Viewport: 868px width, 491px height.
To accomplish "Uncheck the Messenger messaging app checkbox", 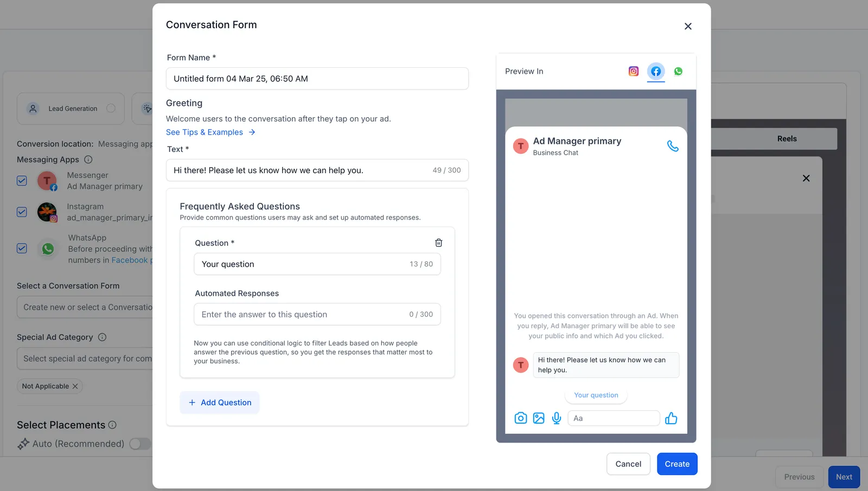I will pos(22,181).
